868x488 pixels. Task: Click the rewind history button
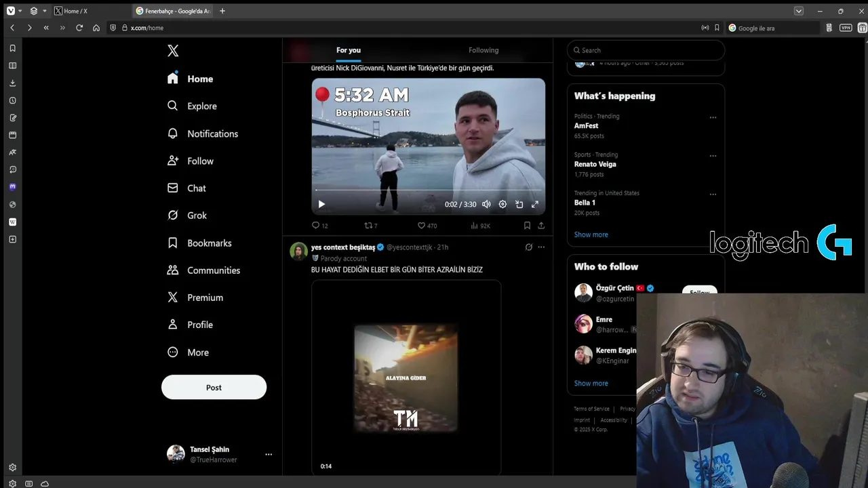pos(46,28)
